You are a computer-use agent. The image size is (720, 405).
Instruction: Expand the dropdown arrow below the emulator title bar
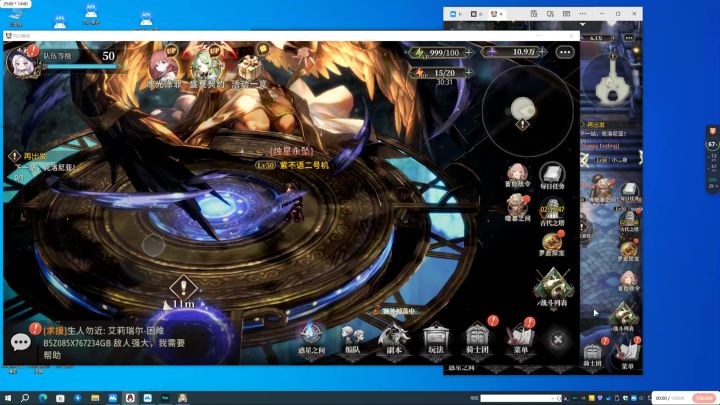(x=583, y=24)
